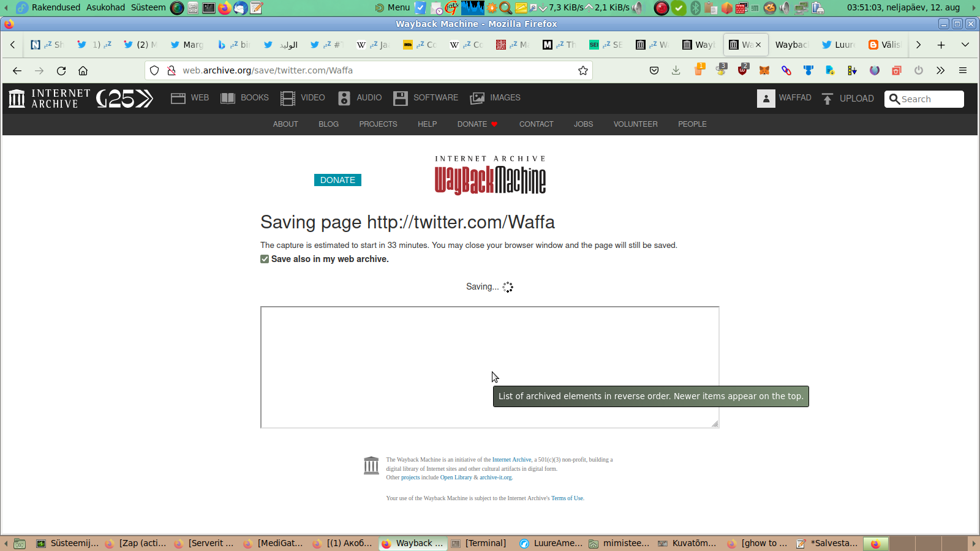This screenshot has width=980, height=551.
Task: Click the blue-red chain link extension icon
Action: point(786,70)
